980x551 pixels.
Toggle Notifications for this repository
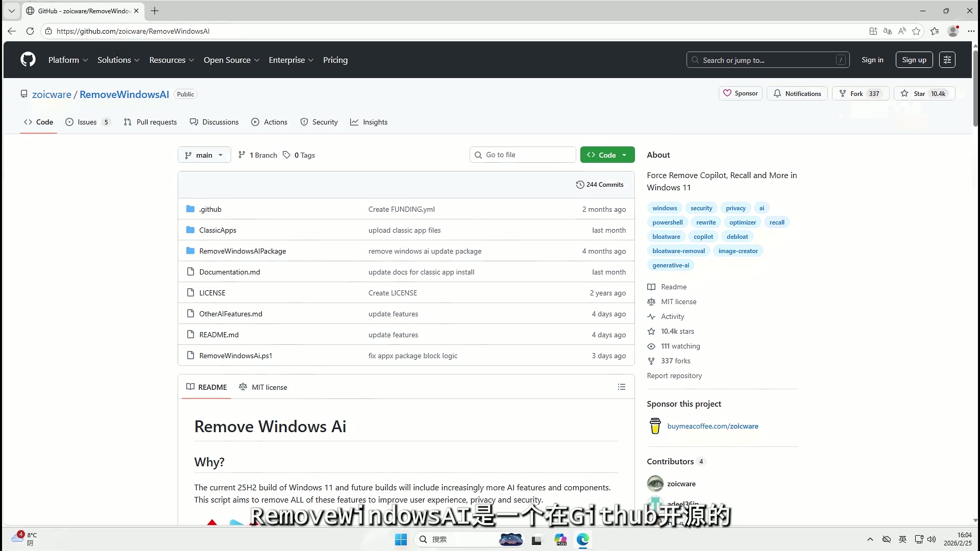click(x=797, y=93)
